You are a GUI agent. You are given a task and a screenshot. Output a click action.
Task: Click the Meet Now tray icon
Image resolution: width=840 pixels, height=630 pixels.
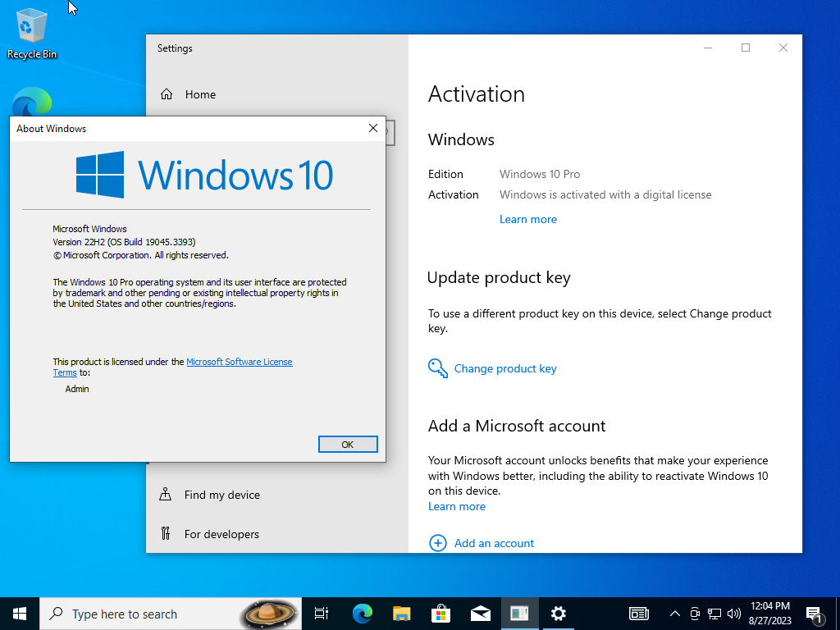(695, 614)
